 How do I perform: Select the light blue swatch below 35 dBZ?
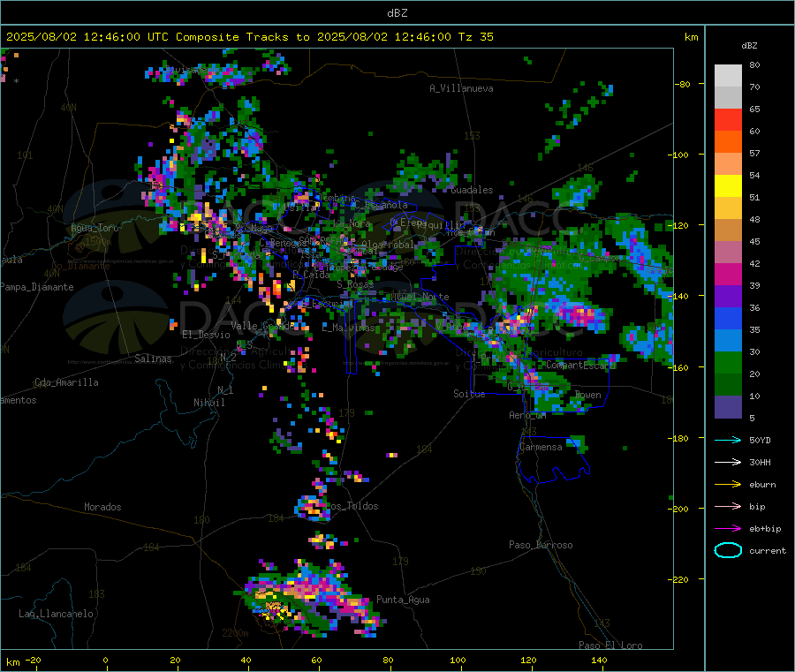click(x=728, y=341)
